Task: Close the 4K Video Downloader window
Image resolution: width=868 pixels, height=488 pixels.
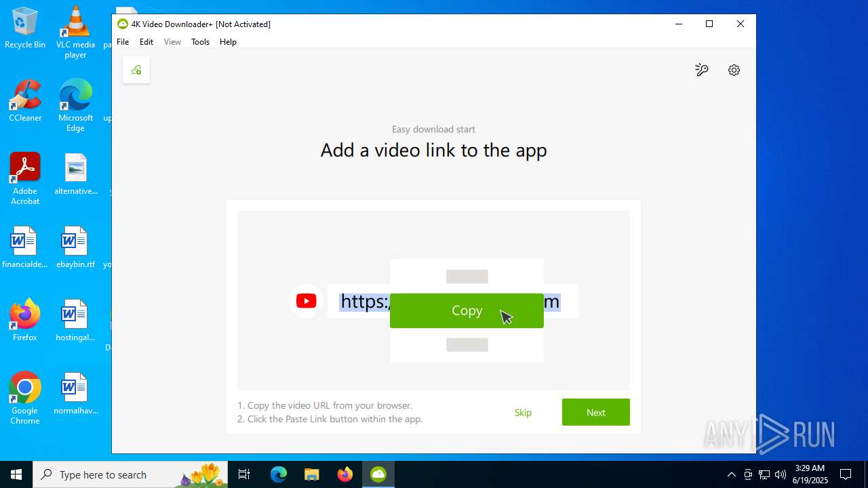Action: [x=741, y=24]
